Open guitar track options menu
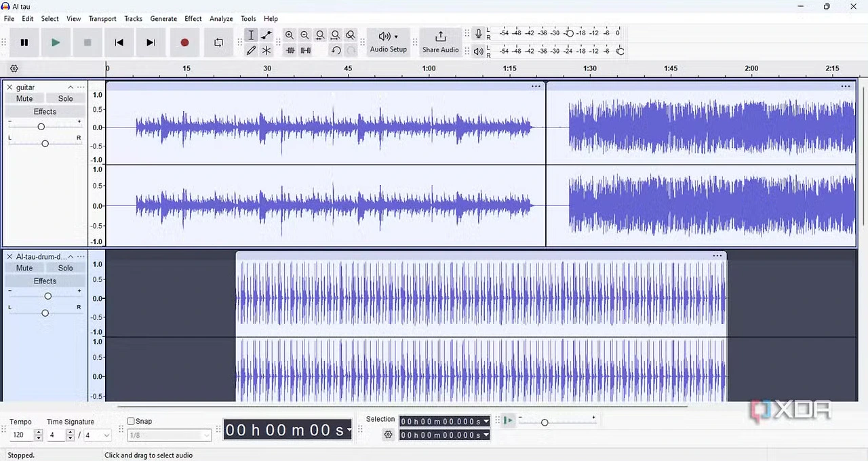The height and width of the screenshot is (461, 868). tap(81, 87)
